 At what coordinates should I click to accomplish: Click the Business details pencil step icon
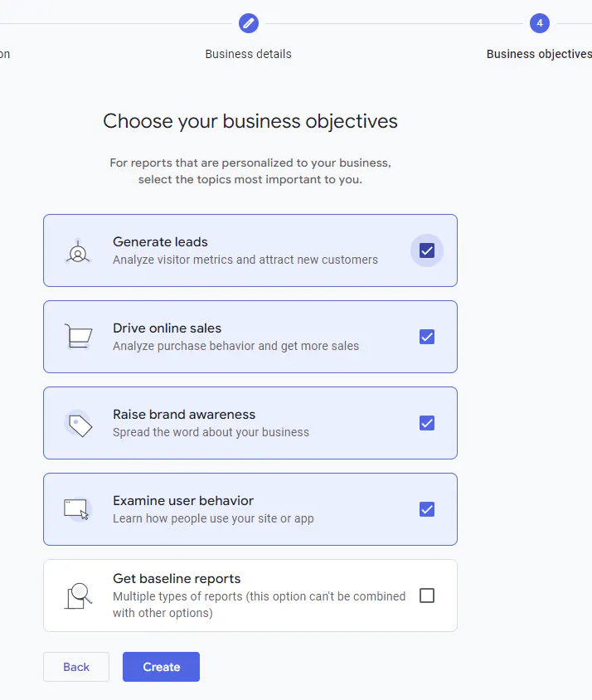tap(249, 23)
